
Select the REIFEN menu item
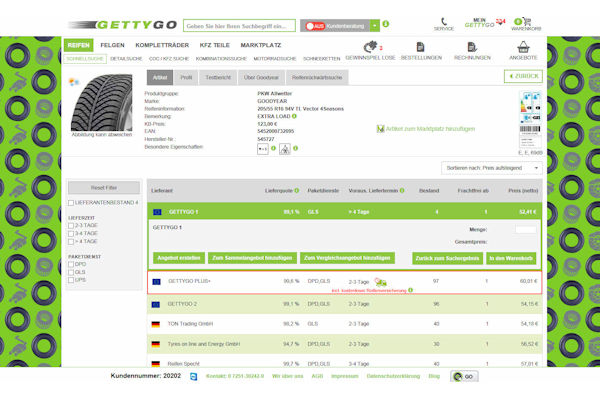point(78,45)
